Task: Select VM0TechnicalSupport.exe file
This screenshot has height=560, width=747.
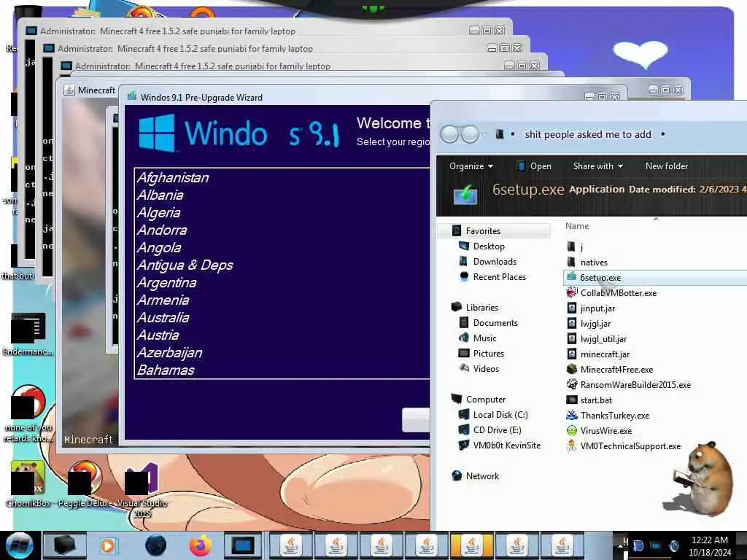Action: [630, 446]
